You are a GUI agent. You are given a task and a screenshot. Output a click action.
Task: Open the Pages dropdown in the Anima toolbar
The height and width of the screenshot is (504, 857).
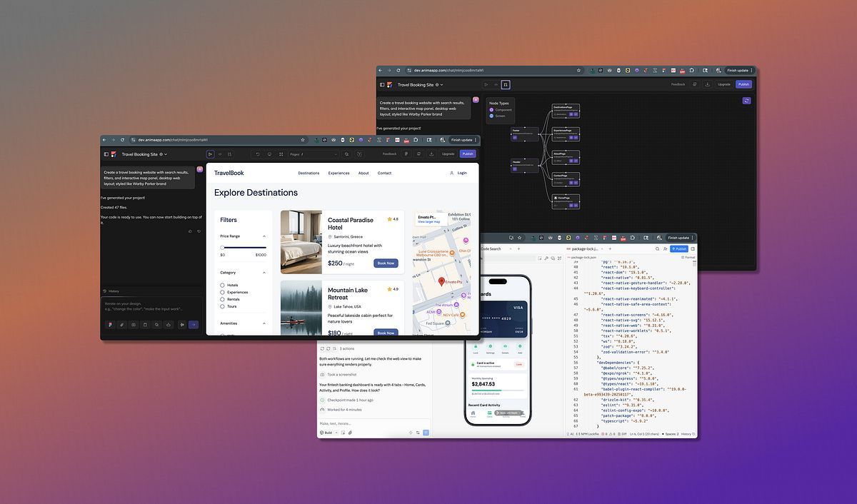pos(314,153)
